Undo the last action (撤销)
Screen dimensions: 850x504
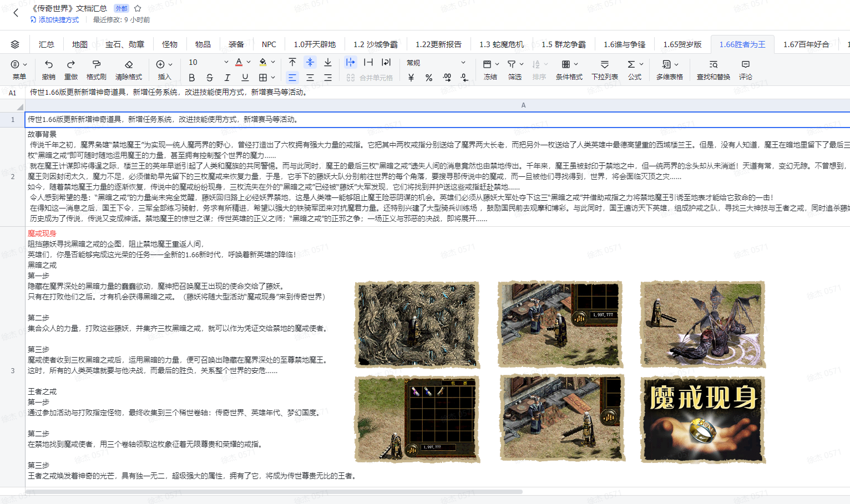tap(49, 69)
